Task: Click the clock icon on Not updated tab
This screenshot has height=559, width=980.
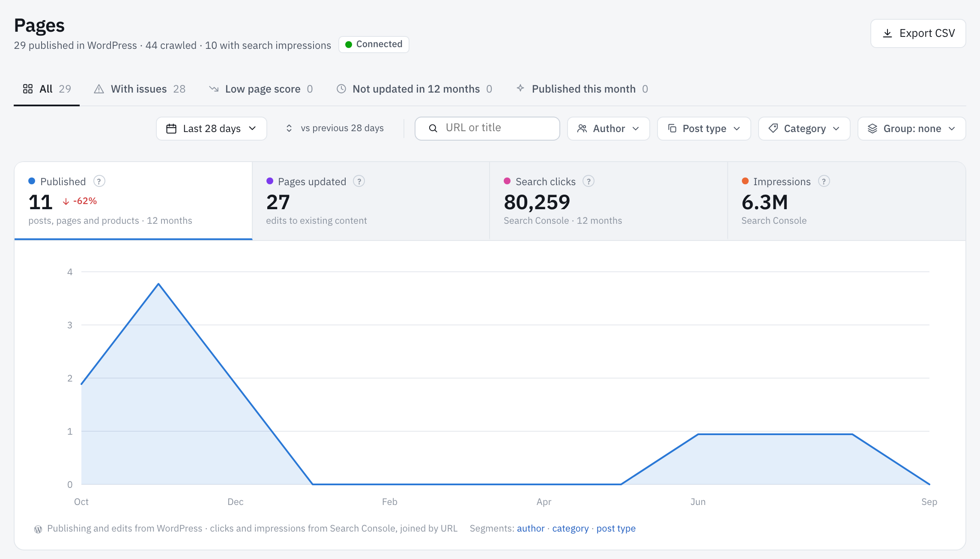Action: (341, 89)
